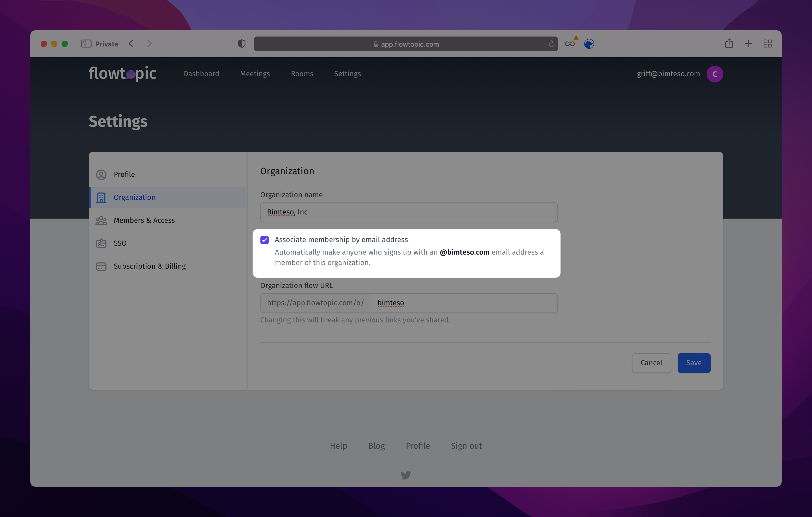Select Profile in settings sidebar
This screenshot has width=812, height=517.
pyautogui.click(x=168, y=175)
